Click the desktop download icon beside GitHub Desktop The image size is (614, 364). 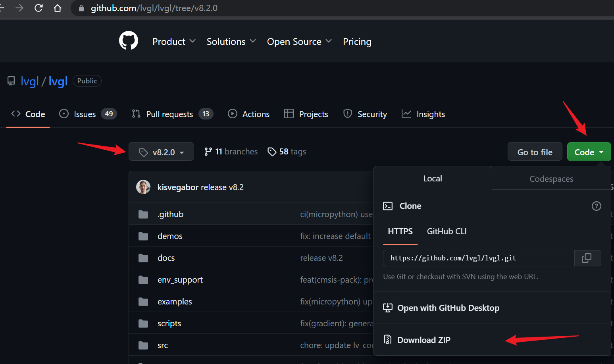388,308
